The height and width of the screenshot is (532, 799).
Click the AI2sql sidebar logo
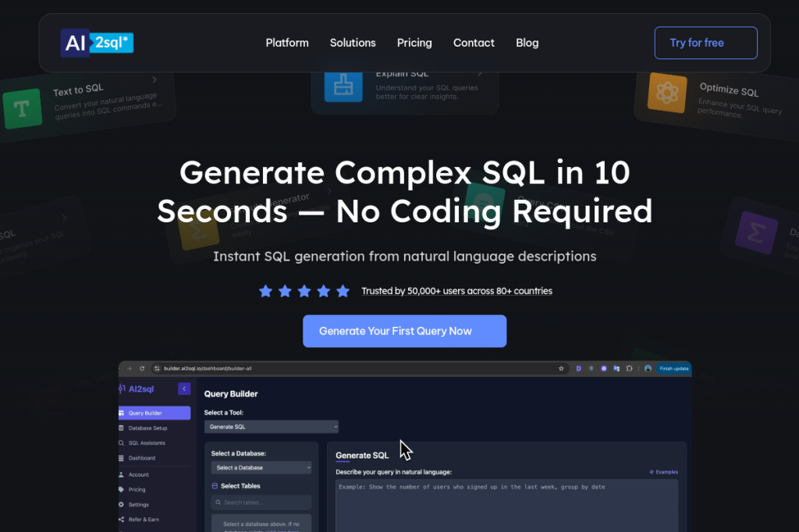(x=136, y=388)
